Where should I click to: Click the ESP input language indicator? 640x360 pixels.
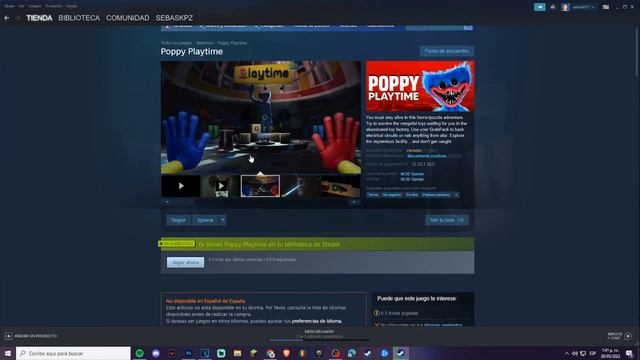[x=593, y=353]
